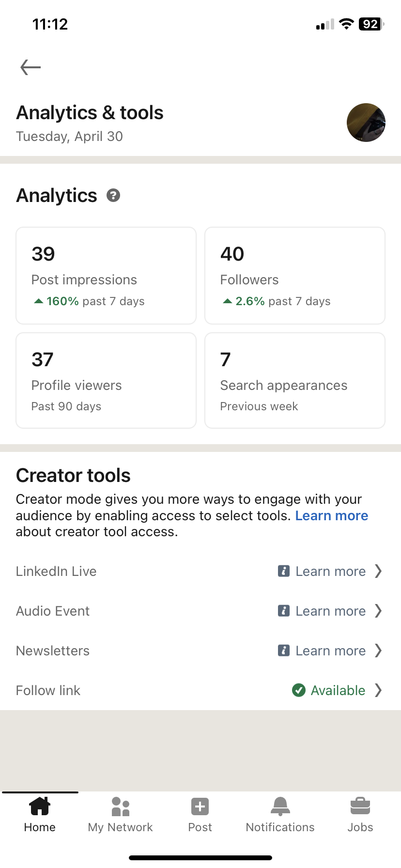This screenshot has height=868, width=401.
Task: Open the Analytics help question mark icon
Action: (x=113, y=196)
